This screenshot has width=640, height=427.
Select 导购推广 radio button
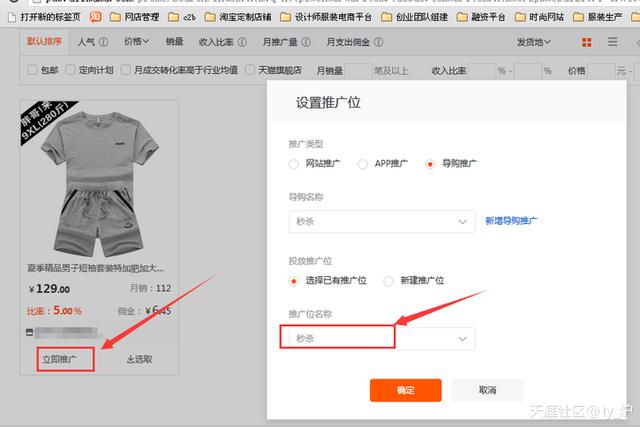pyautogui.click(x=430, y=164)
